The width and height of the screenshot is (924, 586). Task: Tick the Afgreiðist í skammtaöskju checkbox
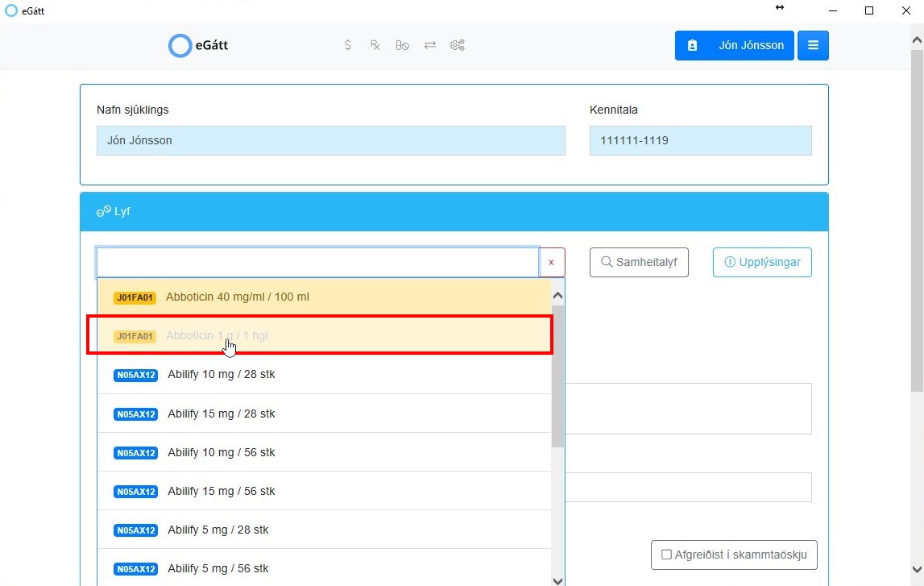[x=666, y=555]
